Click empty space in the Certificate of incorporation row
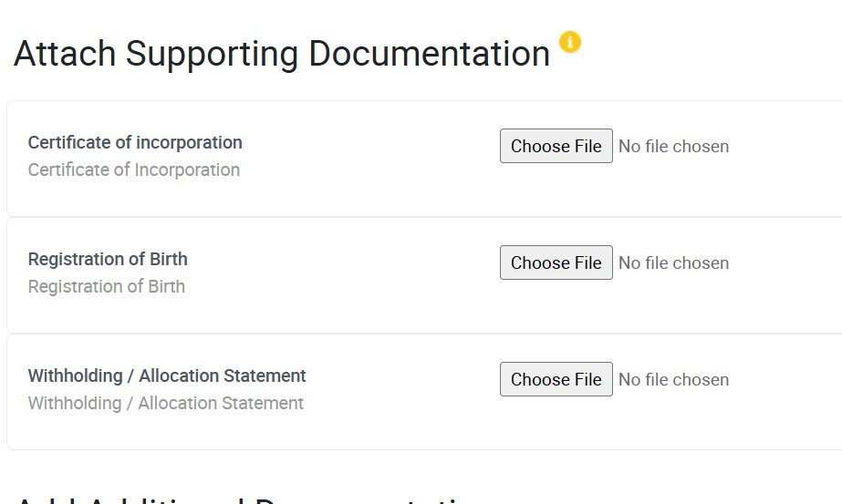Viewport: 842px width, 504px height. 365,191
